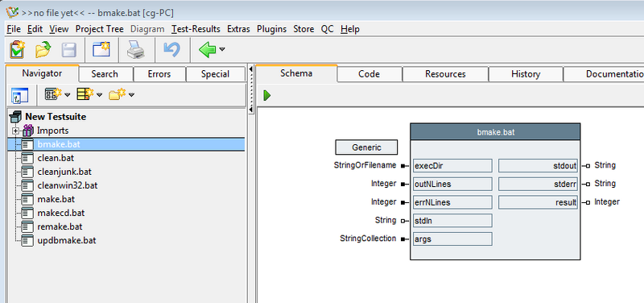Screen dimensions: 644x303
Task: Click the stdout output pin field
Action: coord(538,166)
